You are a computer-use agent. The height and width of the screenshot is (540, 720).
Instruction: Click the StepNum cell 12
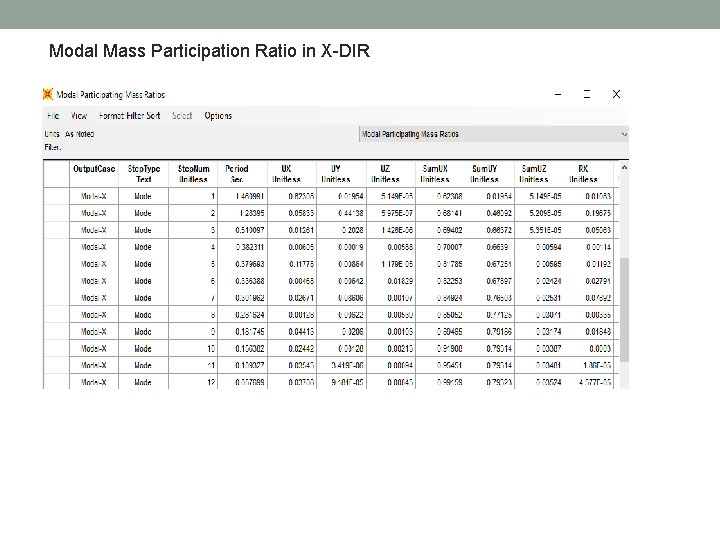[193, 382]
